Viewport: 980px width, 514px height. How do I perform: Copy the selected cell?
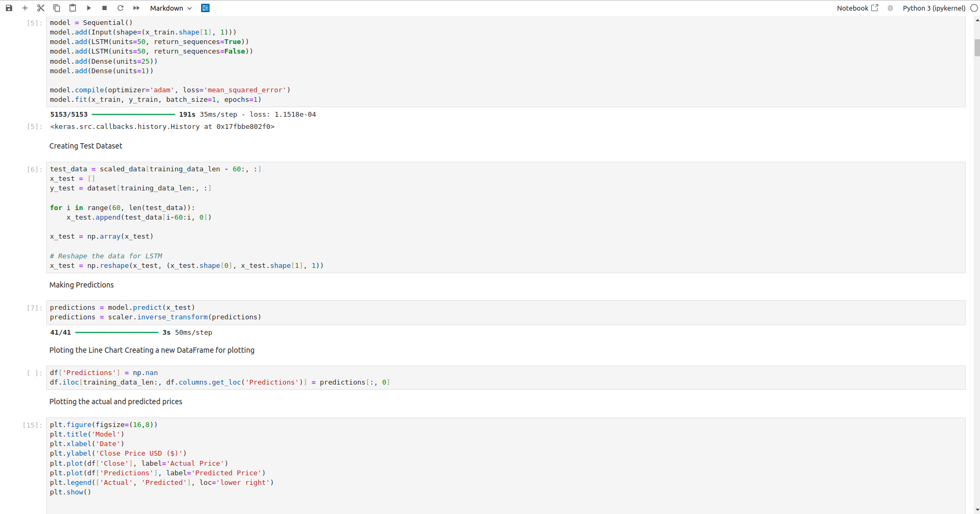[x=57, y=8]
